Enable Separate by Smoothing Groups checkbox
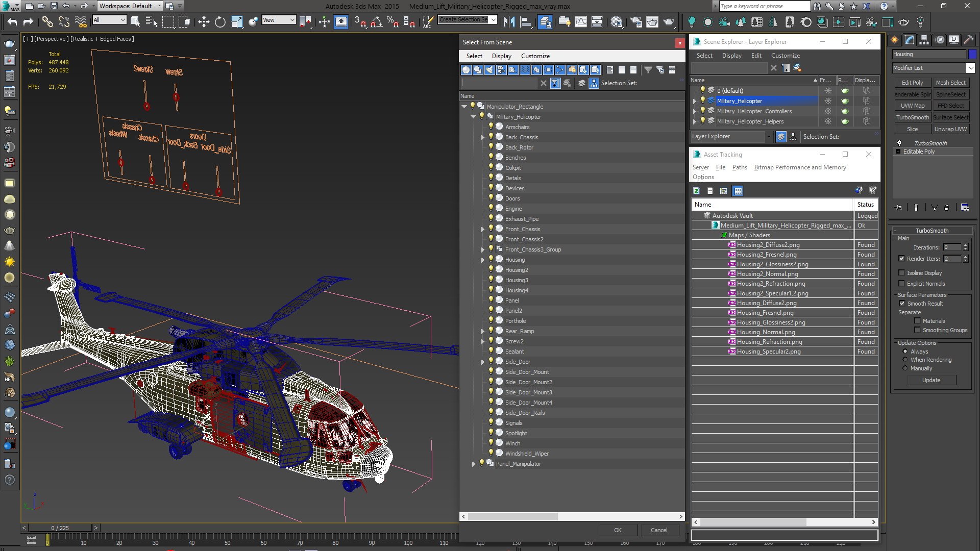This screenshot has width=980, height=551. pos(917,330)
